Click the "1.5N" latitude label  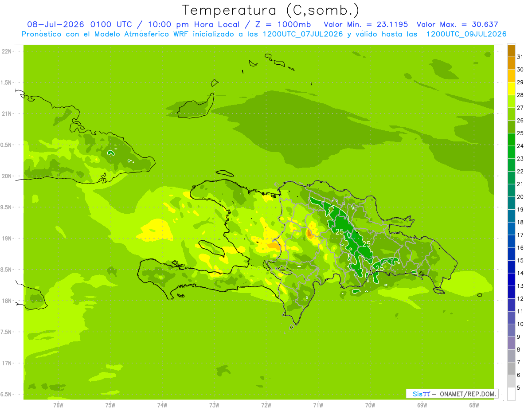(x=7, y=82)
